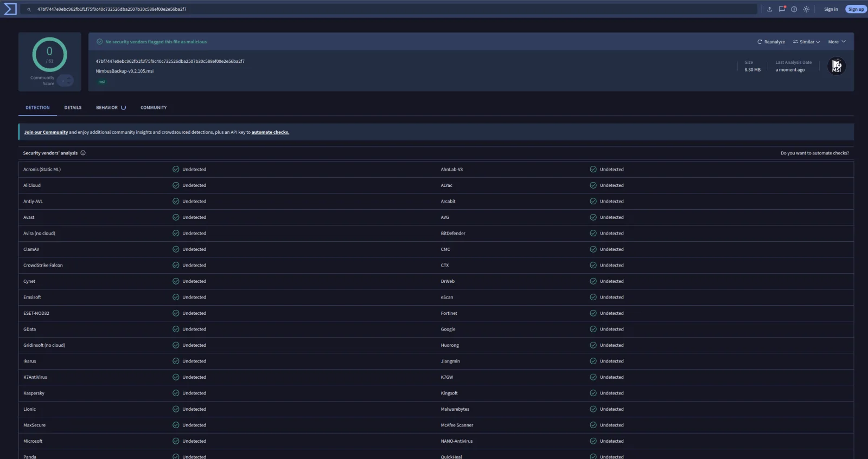The width and height of the screenshot is (868, 459).
Task: Open the VirusTotal home logo
Action: (x=10, y=9)
